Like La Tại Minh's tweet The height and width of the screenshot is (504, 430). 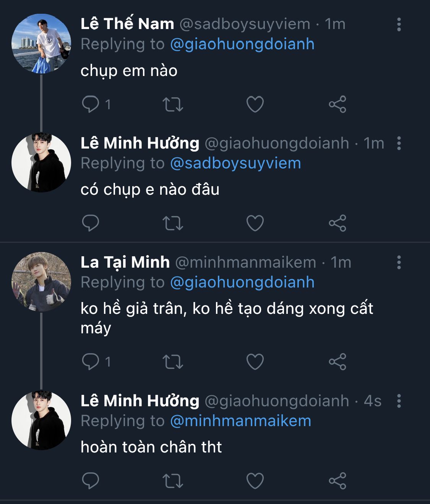point(255,362)
